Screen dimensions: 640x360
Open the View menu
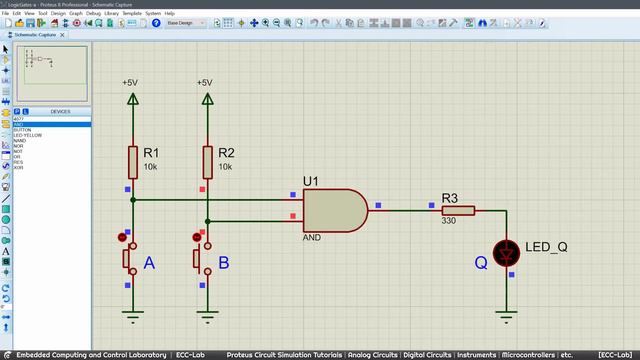click(x=29, y=13)
